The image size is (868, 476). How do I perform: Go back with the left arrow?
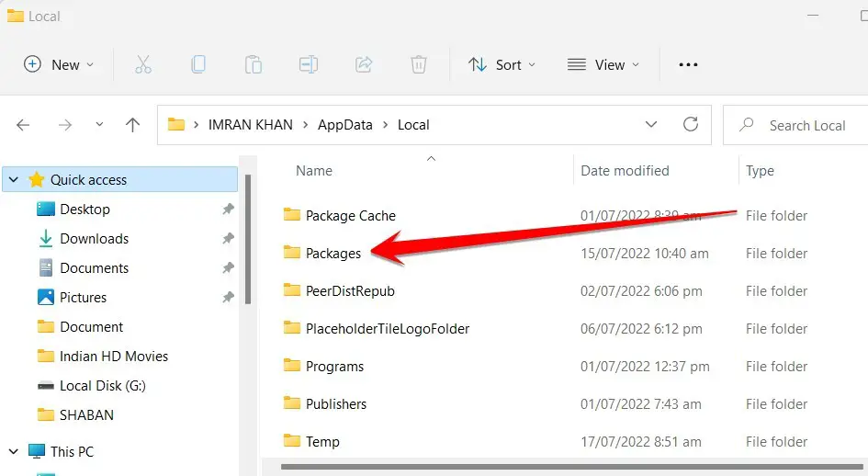23,125
